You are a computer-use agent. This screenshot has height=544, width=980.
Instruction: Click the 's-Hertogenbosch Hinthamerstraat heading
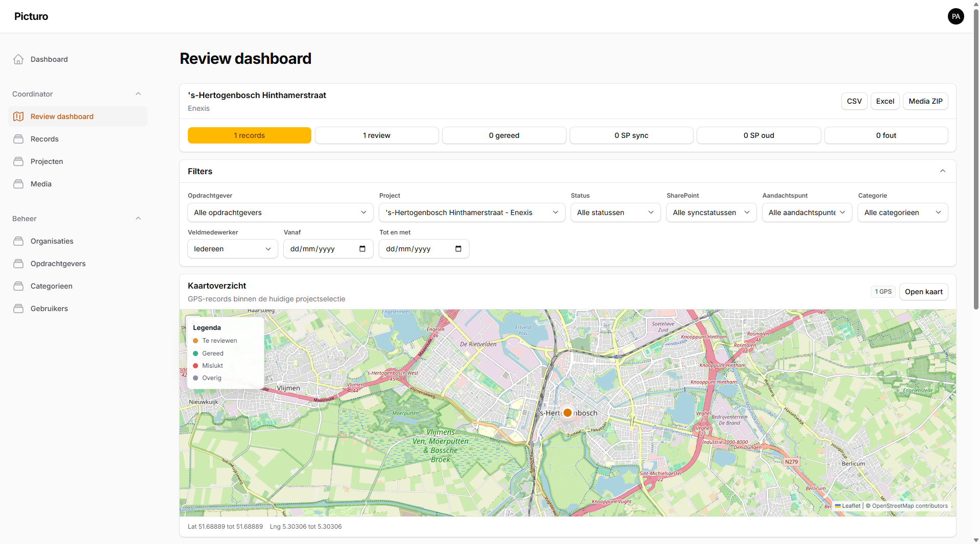(x=257, y=95)
